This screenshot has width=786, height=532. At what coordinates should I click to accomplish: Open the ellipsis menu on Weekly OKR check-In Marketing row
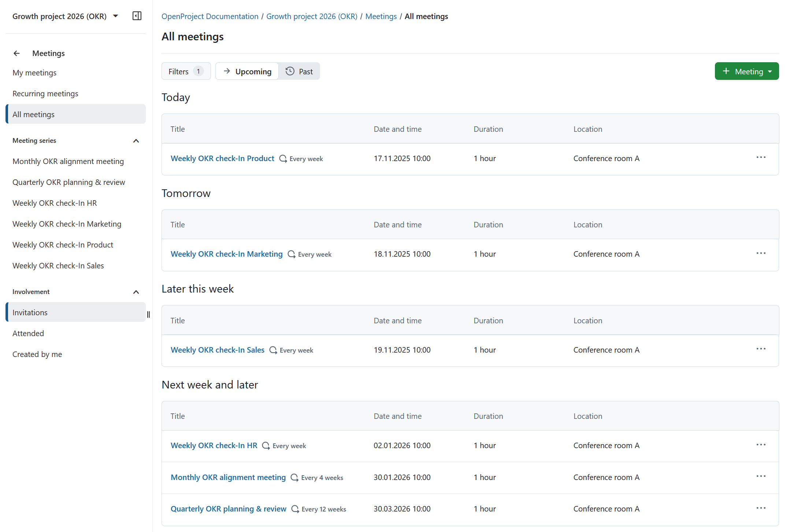(761, 253)
